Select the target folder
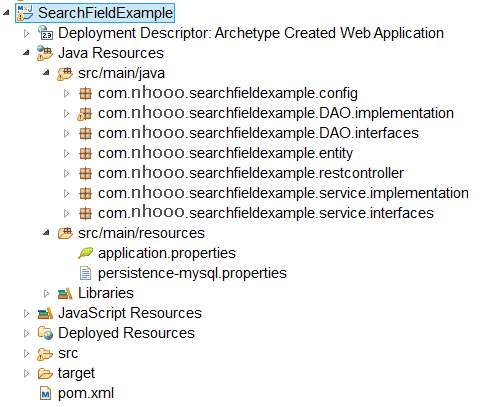Screen dimensions: 493x407 tap(76, 373)
